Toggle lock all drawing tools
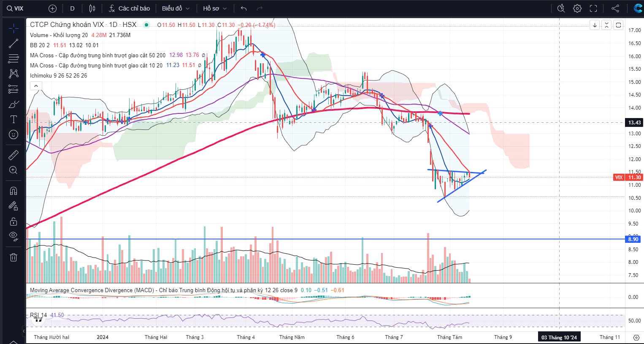This screenshot has width=644, height=344. click(x=14, y=221)
